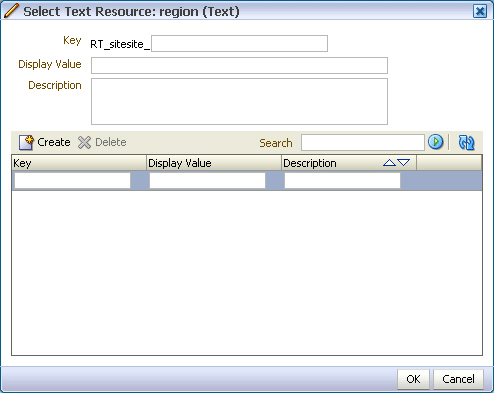Screen dimensions: 494x393
Task: Click the RT_sitesite_ key prefix text
Action: click(x=120, y=44)
